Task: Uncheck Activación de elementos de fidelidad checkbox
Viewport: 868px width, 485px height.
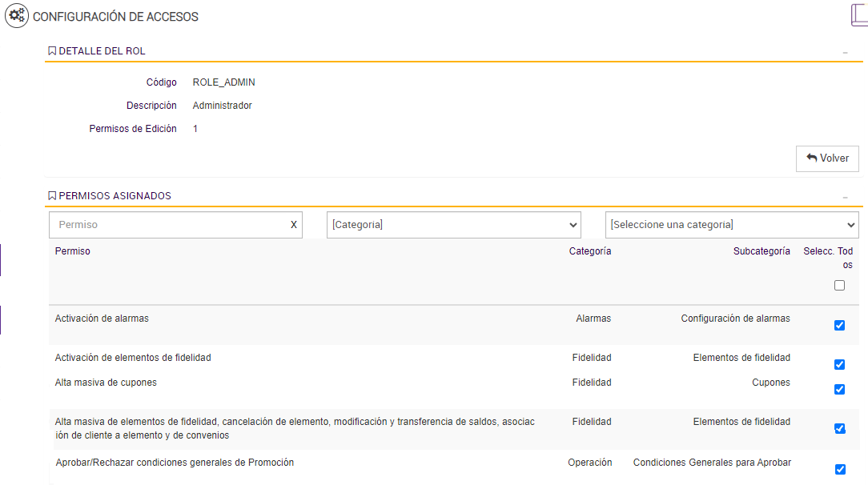Action: (839, 365)
